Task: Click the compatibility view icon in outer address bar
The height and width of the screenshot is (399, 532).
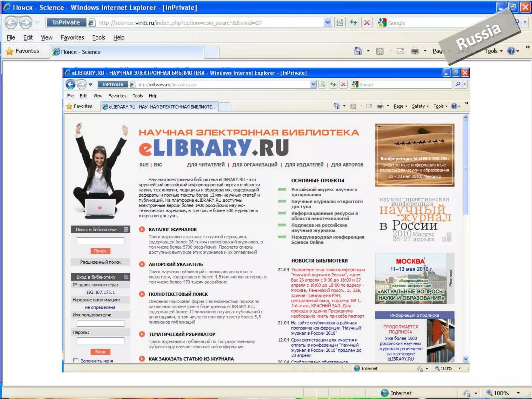Action: 340,23
